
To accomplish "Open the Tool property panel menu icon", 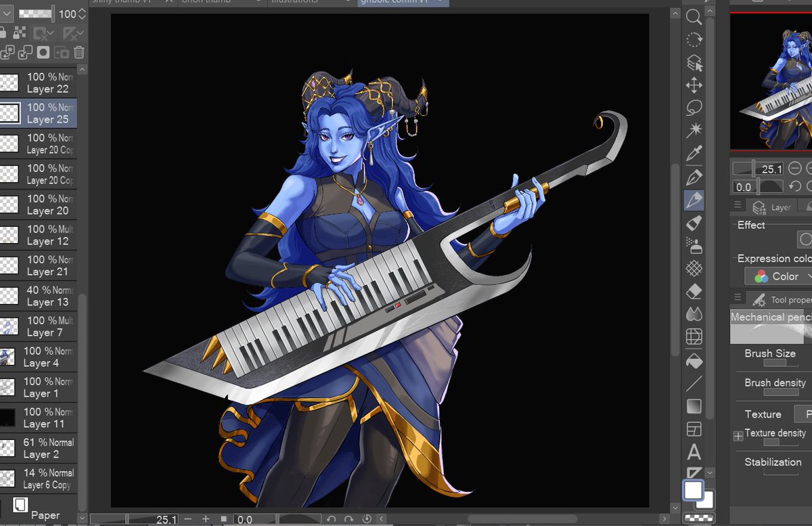I will pos(738,299).
